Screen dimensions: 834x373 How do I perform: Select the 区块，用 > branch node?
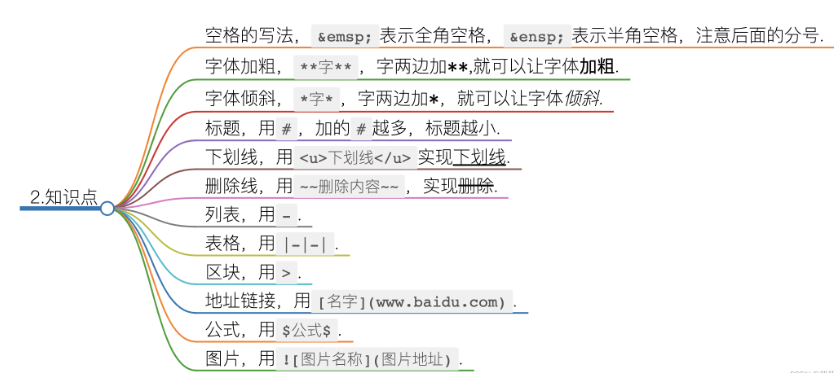(253, 272)
